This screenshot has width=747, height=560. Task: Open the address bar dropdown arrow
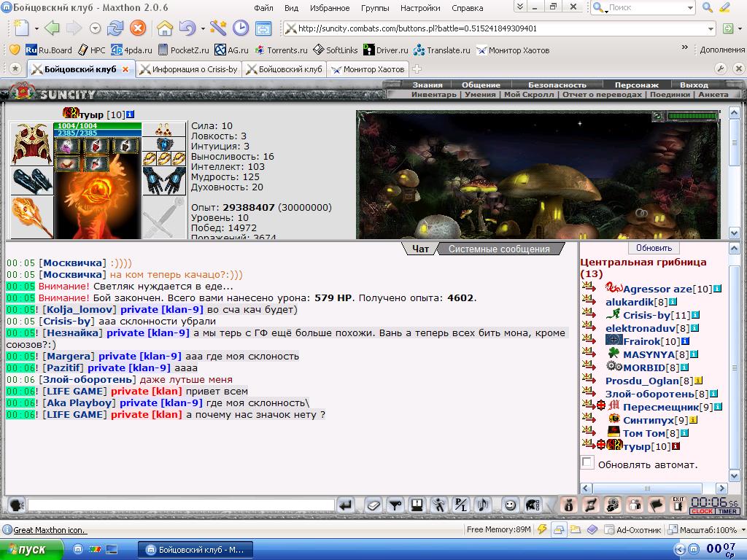coord(711,28)
